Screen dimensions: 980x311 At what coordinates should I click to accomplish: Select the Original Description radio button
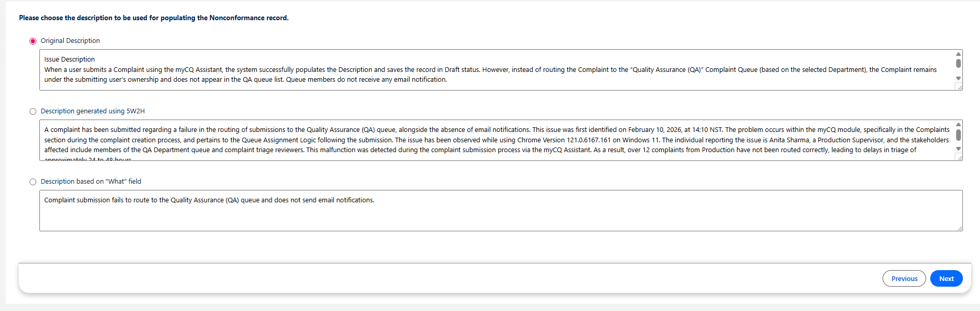[33, 41]
